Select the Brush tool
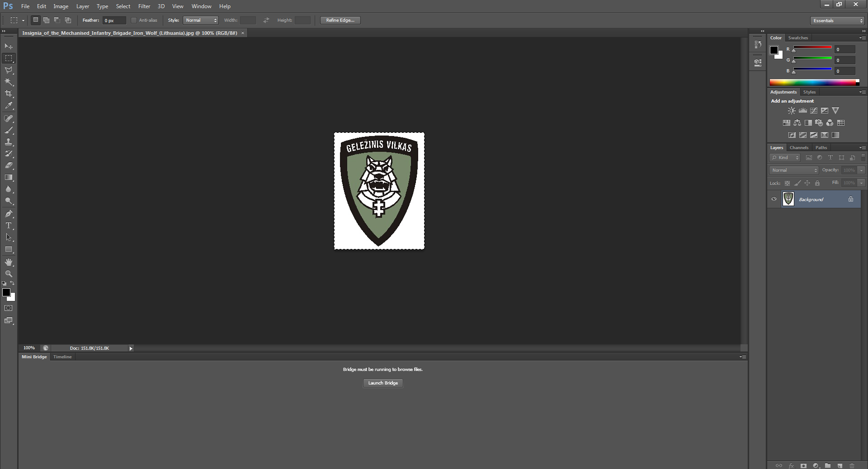 (x=9, y=130)
